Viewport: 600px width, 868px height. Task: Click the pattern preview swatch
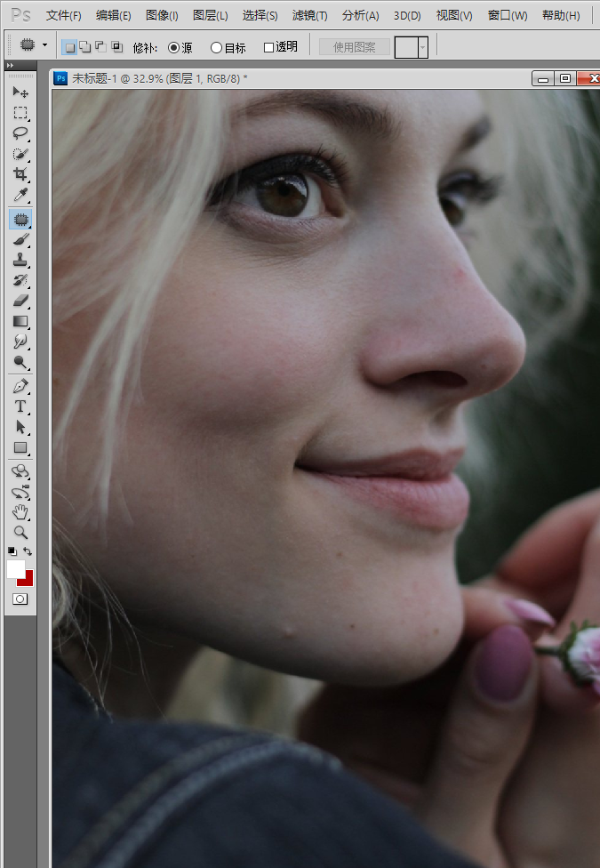[x=406, y=48]
